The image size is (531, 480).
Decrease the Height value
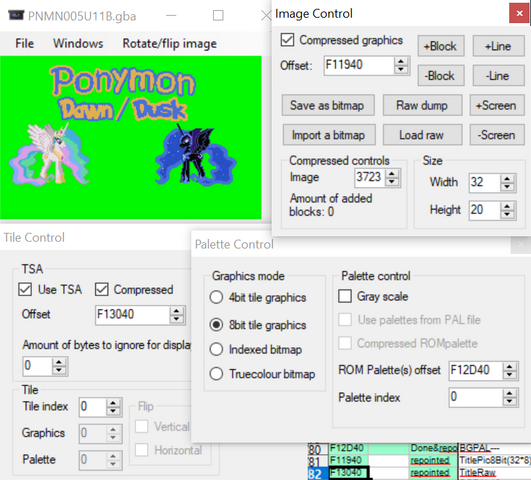(507, 214)
